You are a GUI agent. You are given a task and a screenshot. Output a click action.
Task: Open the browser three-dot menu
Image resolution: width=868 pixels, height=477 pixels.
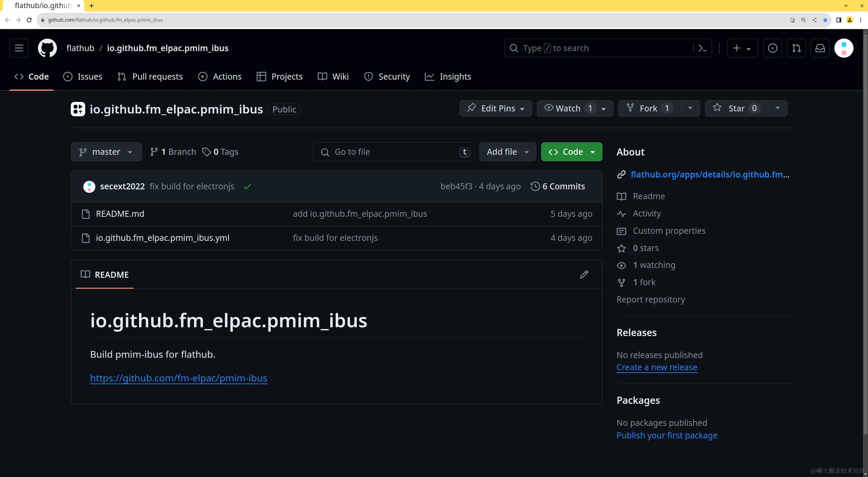(861, 20)
